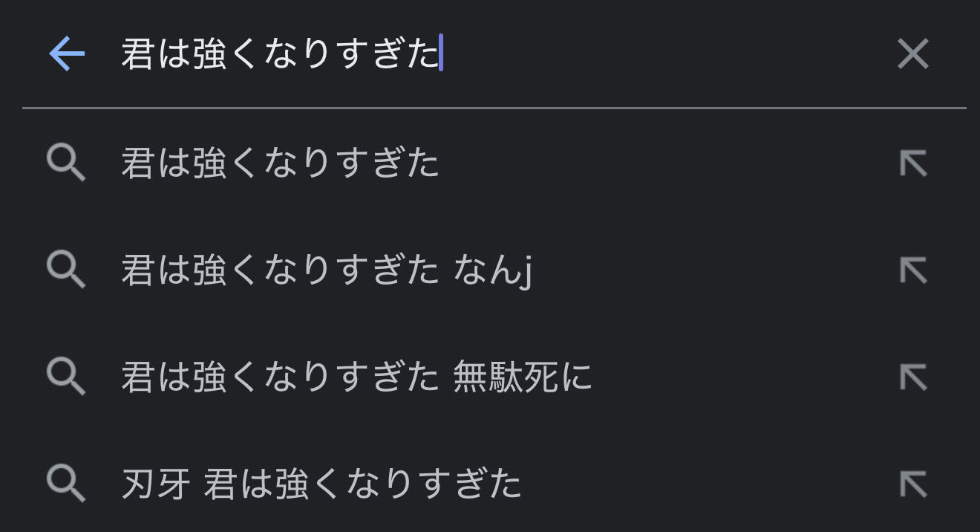Viewport: 980px width, 532px height.
Task: Click the word なんj in the second suggestion
Action: click(493, 270)
